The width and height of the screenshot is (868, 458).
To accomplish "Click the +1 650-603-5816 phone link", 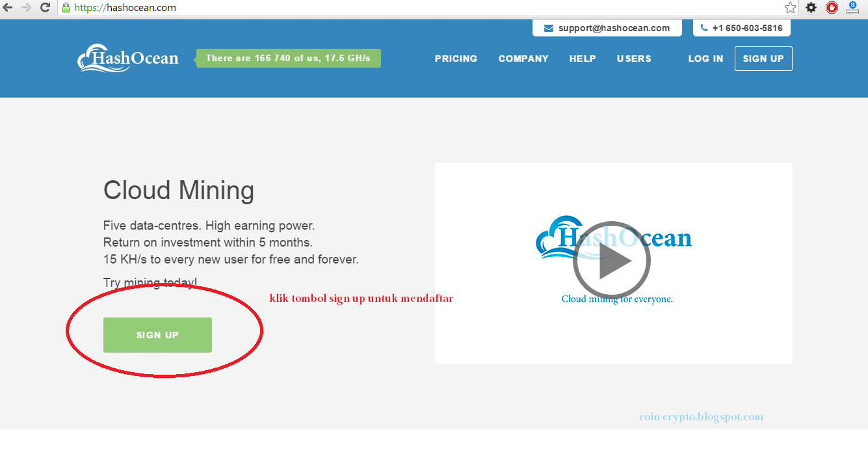I will pyautogui.click(x=747, y=28).
